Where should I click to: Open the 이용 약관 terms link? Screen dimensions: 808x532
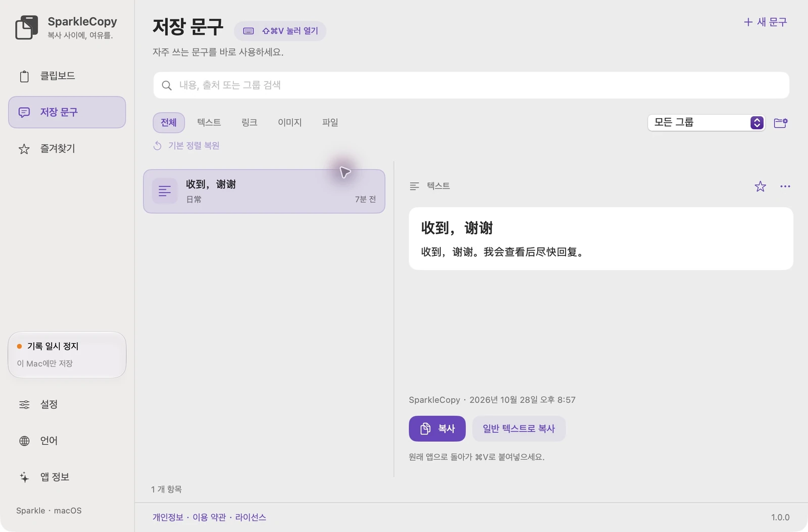[209, 517]
